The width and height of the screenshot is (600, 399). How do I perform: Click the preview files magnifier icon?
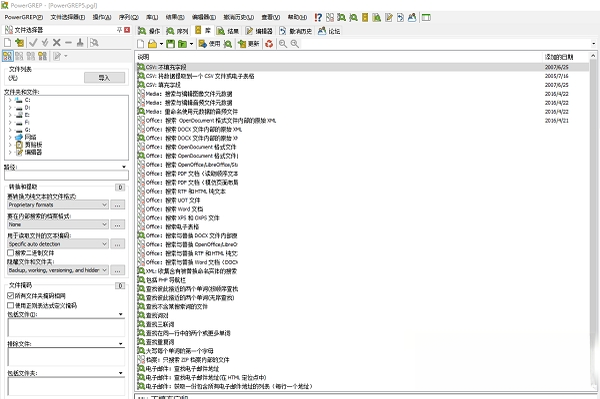pyautogui.click(x=94, y=42)
